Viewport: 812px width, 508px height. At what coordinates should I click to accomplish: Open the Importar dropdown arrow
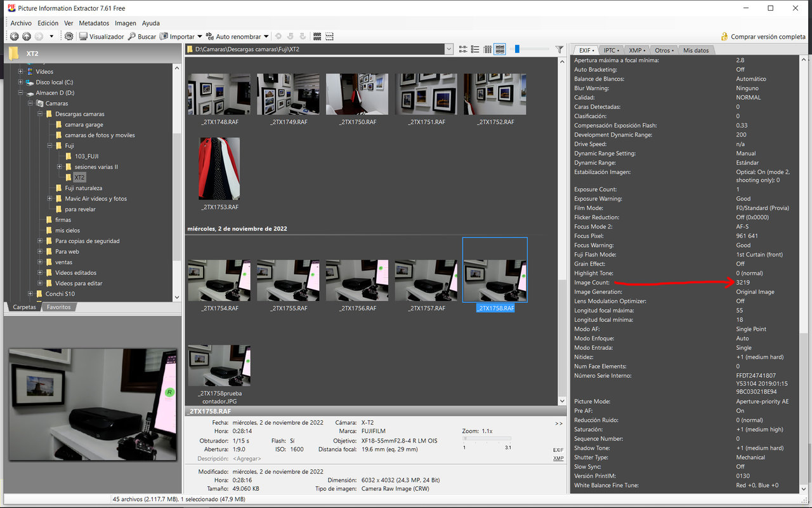(200, 37)
